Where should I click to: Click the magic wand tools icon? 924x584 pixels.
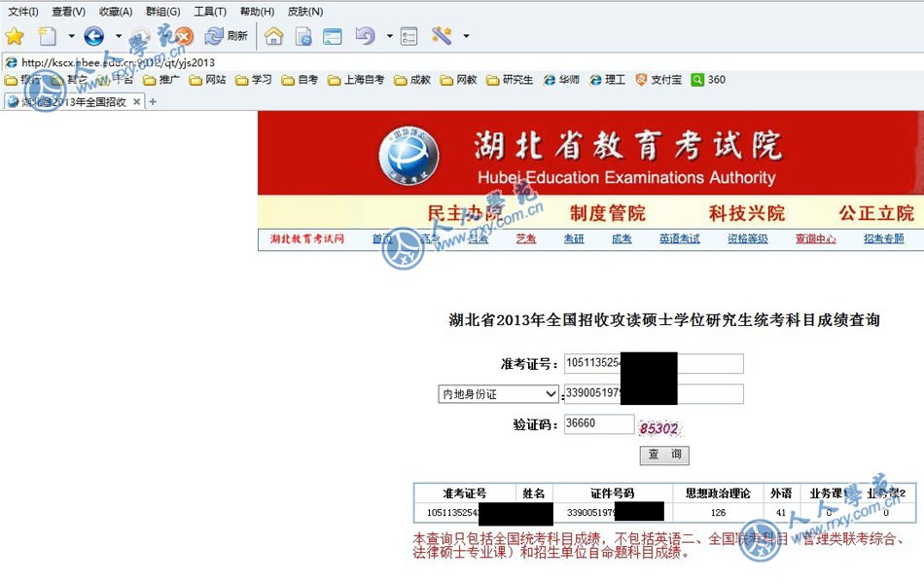point(442,37)
